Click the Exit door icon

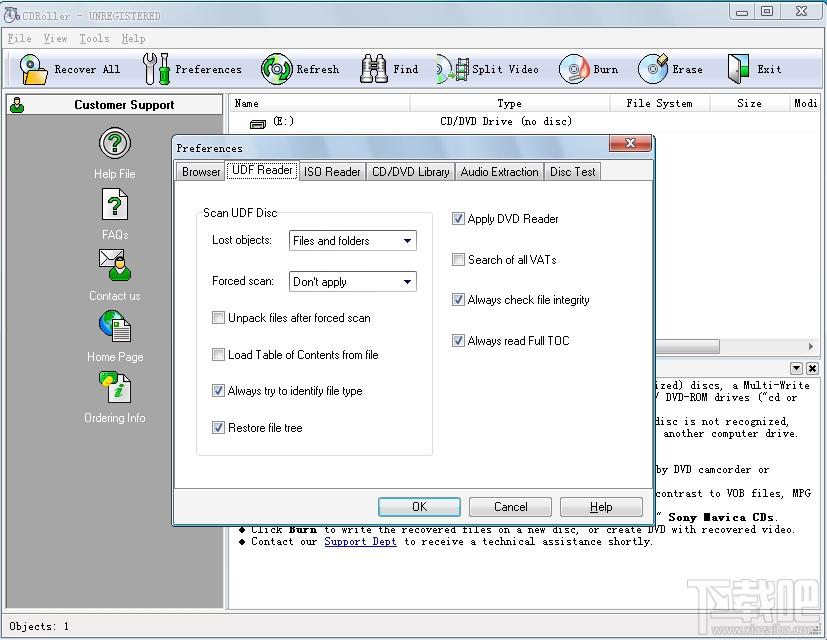point(738,69)
